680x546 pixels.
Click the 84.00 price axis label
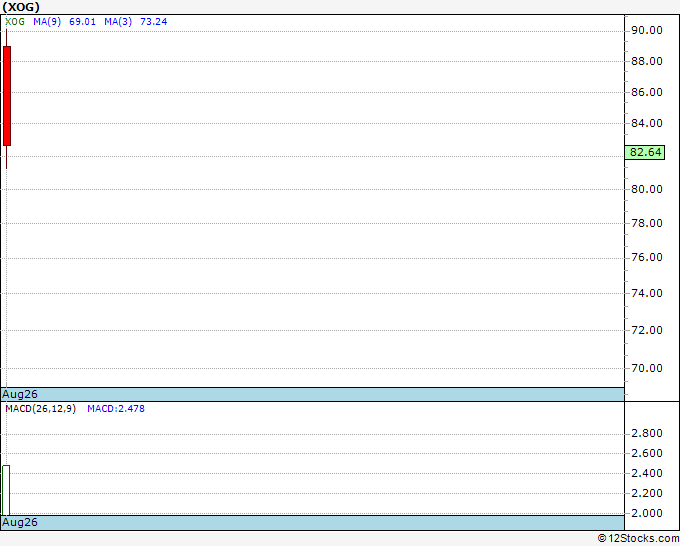[x=647, y=123]
